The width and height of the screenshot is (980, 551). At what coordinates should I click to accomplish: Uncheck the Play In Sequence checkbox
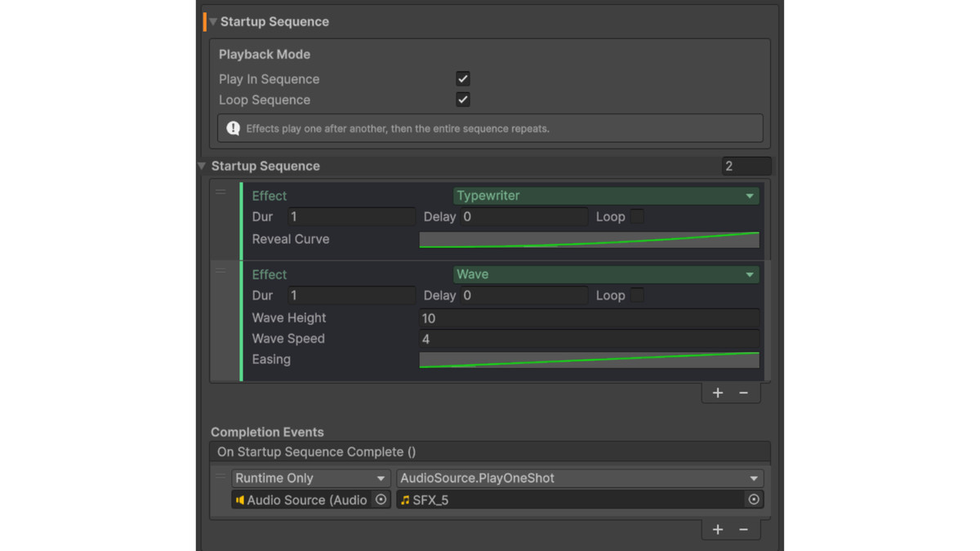click(x=463, y=79)
